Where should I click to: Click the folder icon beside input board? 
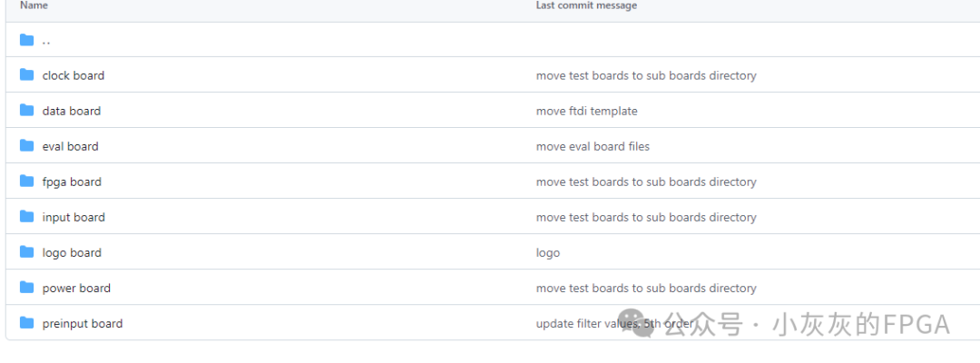(27, 217)
